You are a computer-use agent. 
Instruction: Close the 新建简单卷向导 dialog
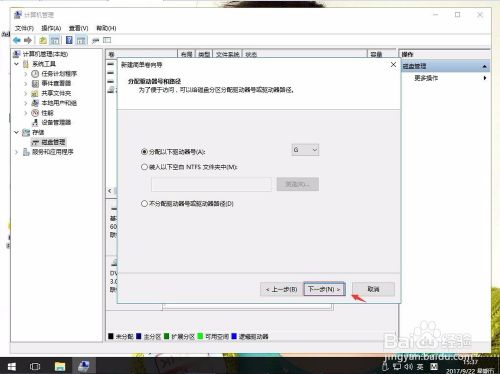[x=393, y=64]
